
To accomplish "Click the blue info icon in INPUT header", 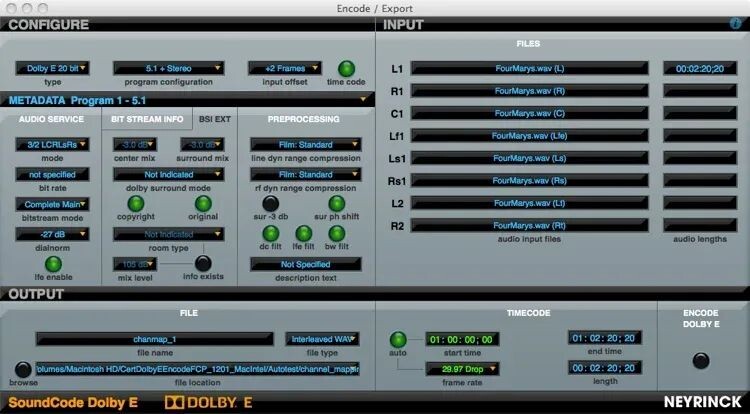I will coord(735,24).
